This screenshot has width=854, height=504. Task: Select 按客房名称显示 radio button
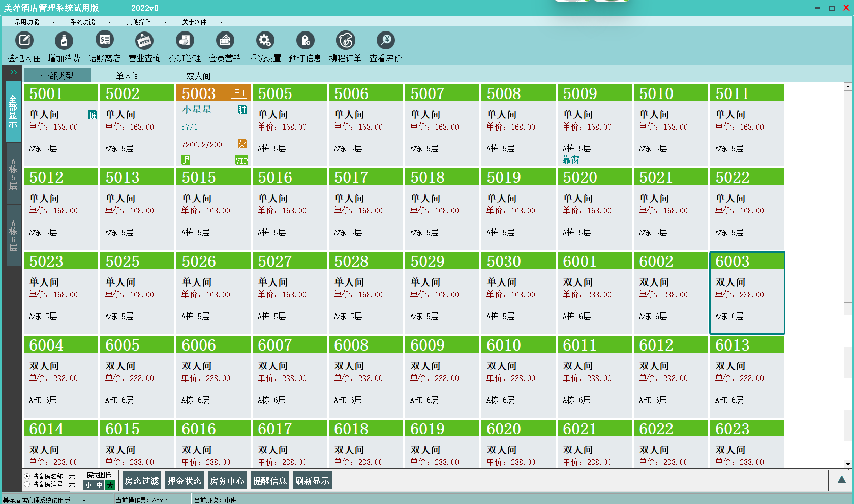(27, 476)
